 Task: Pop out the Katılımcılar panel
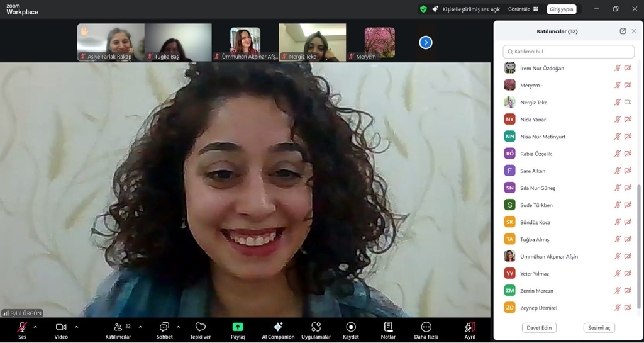623,31
